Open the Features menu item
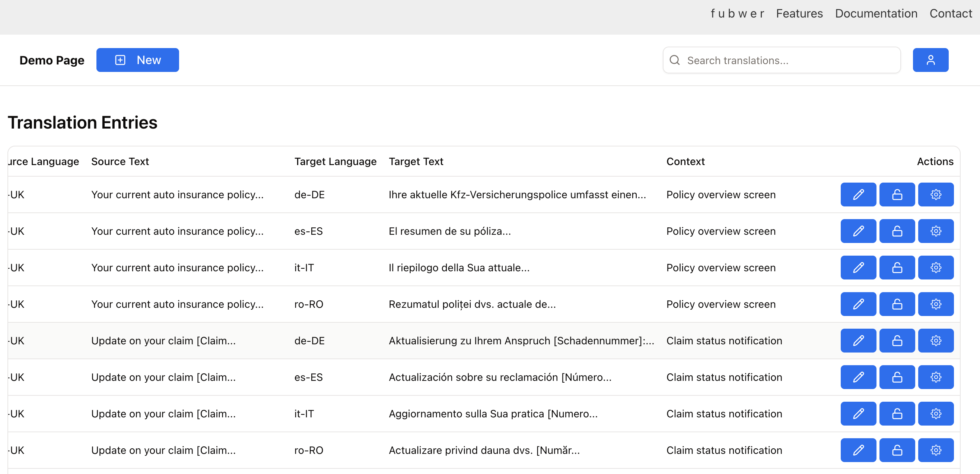Screen dimensions: 980x474 799,14
